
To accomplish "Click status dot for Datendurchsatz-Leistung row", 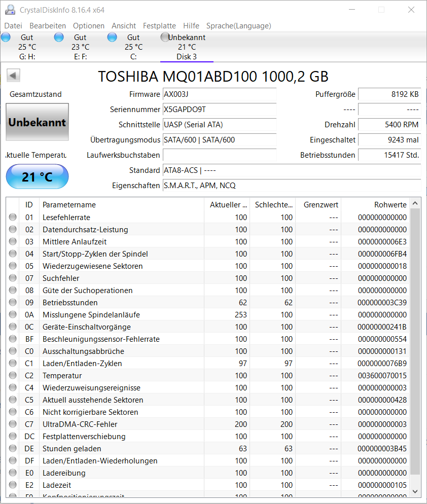I will [x=13, y=229].
